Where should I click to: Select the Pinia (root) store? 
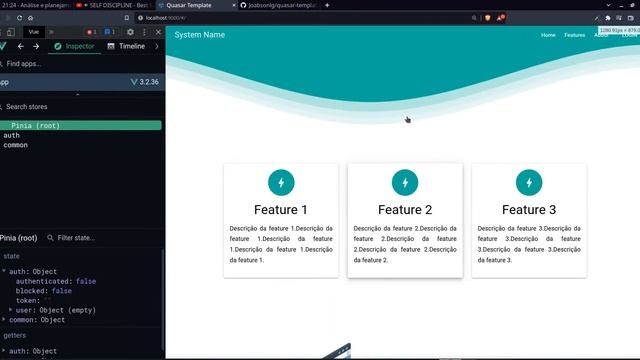coord(81,125)
